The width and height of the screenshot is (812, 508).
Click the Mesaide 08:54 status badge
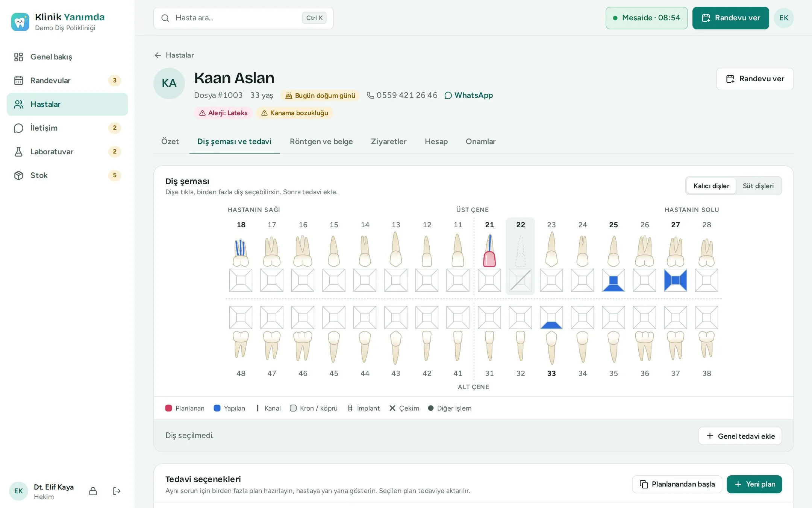point(647,18)
